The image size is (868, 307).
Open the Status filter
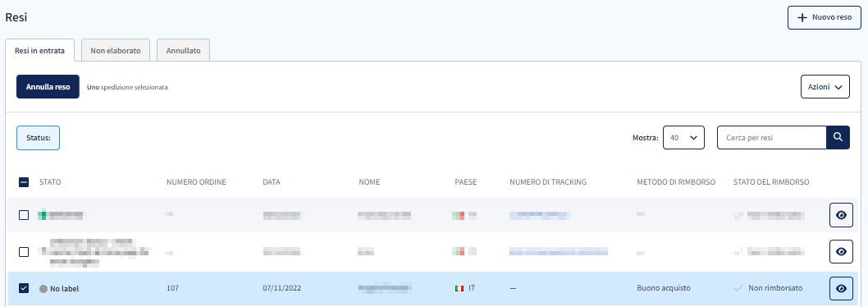coord(39,138)
